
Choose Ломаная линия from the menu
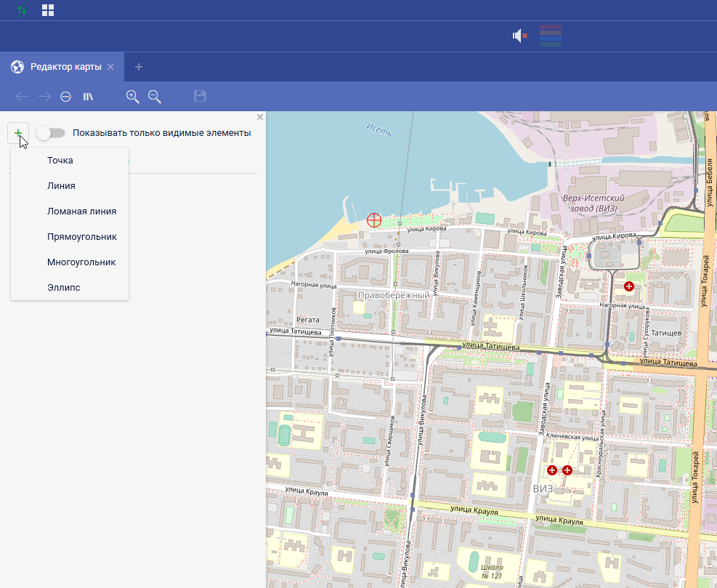(81, 211)
